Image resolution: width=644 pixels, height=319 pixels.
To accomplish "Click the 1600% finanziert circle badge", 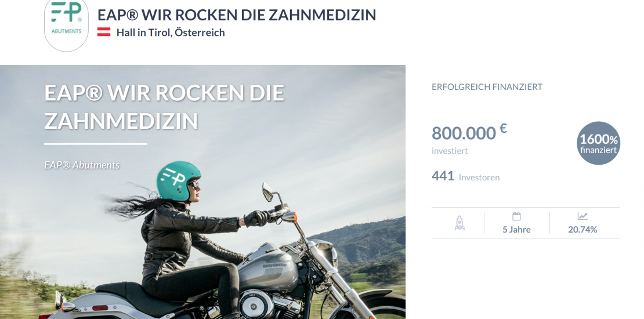I will [x=598, y=143].
